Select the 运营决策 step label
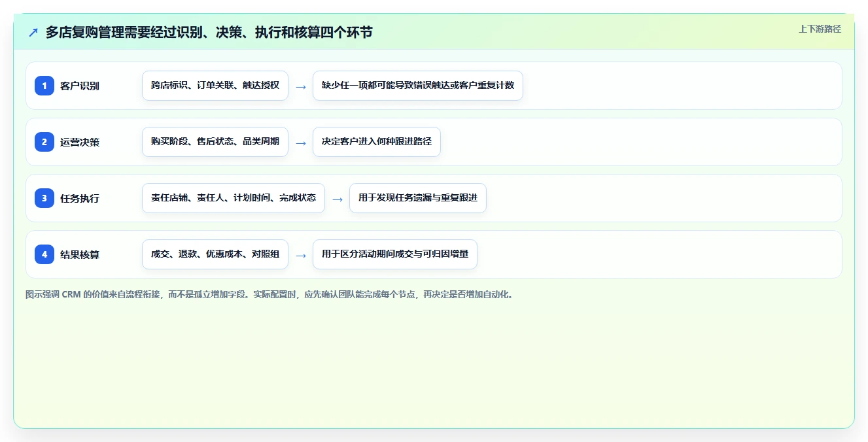868x442 pixels. coord(80,142)
